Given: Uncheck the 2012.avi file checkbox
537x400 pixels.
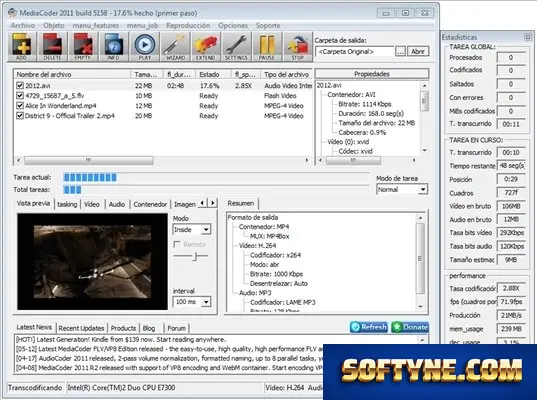Looking at the screenshot, I should tap(20, 86).
